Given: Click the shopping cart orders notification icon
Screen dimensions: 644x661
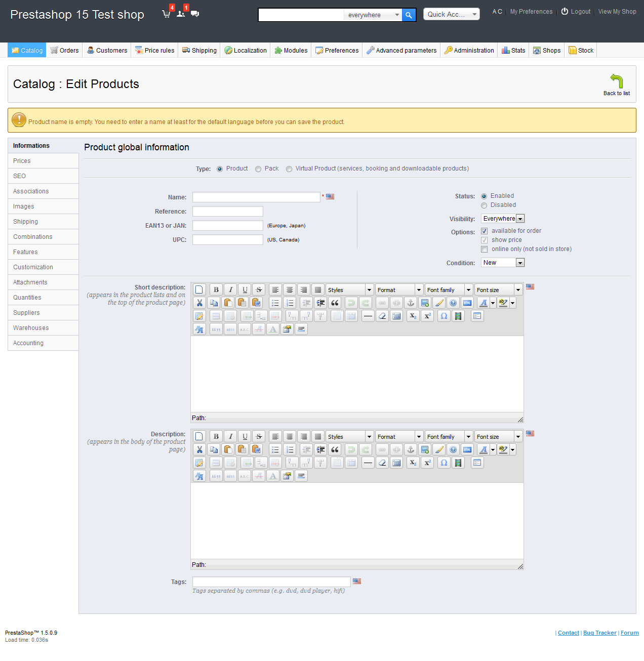Looking at the screenshot, I should [x=166, y=14].
